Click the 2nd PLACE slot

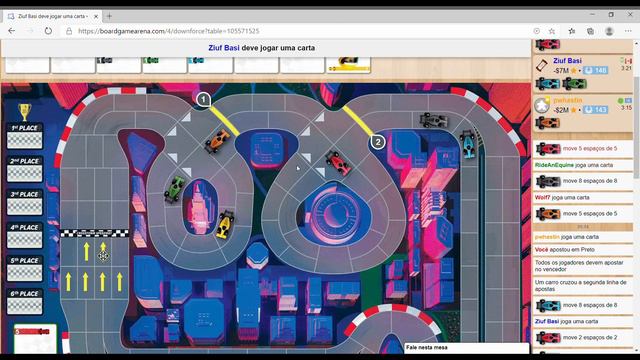[24, 169]
